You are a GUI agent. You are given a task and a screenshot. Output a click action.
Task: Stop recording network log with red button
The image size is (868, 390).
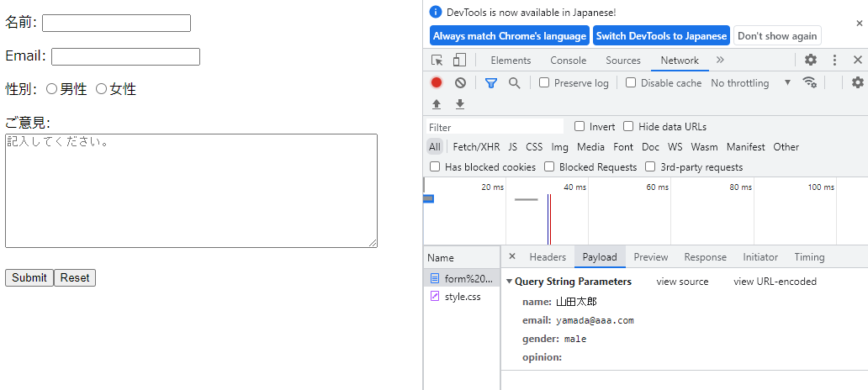point(437,83)
